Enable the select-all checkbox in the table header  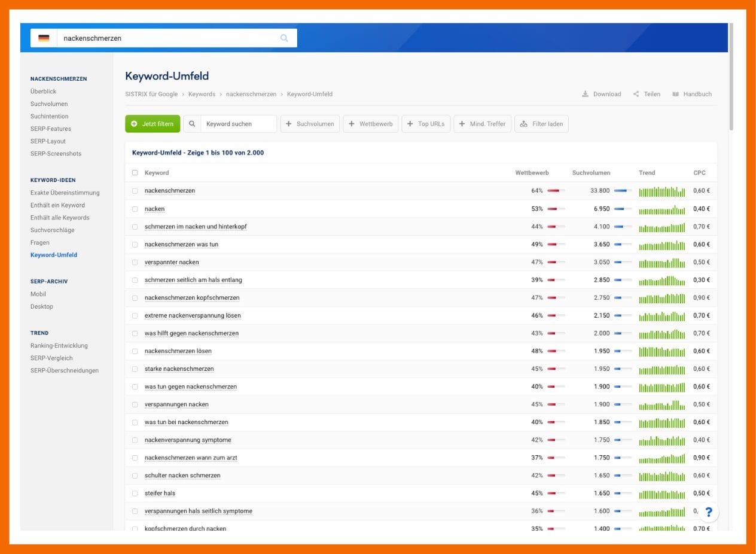click(x=135, y=172)
